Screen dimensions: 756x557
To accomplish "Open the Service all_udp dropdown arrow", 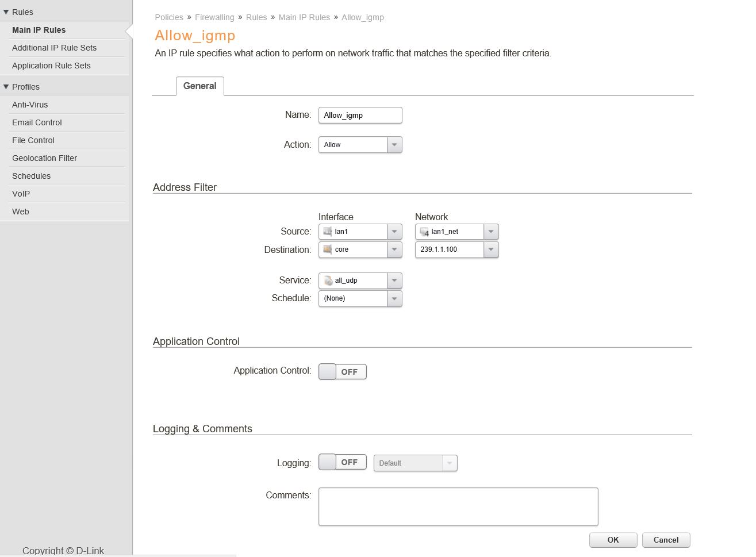I will (x=394, y=281).
